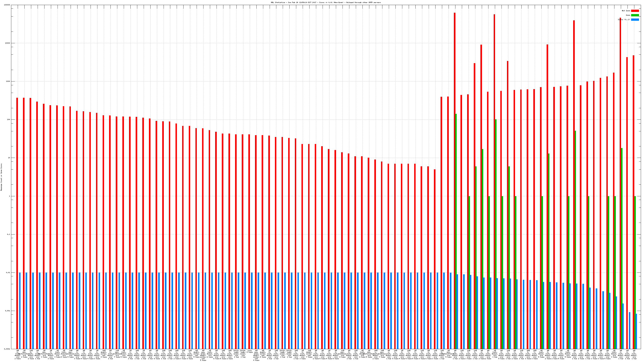The height and width of the screenshot is (362, 644).
Task: Click the blue Score legend swatch
Action: (635, 20)
